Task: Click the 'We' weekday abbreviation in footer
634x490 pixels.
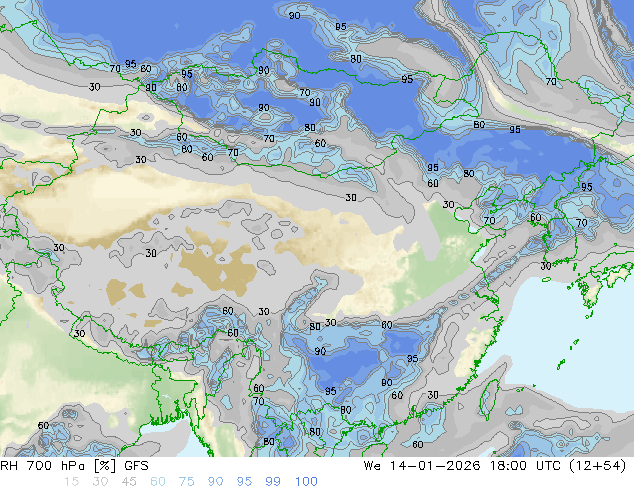Action: tap(372, 466)
